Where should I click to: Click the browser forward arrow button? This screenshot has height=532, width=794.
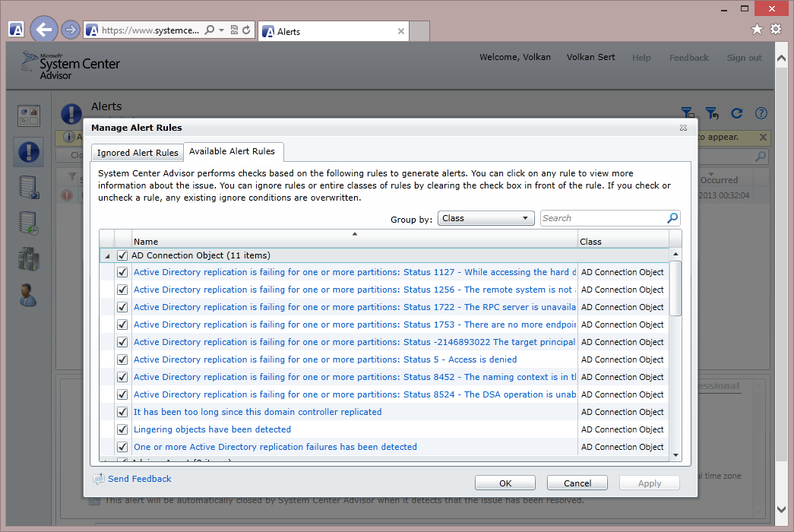(71, 30)
